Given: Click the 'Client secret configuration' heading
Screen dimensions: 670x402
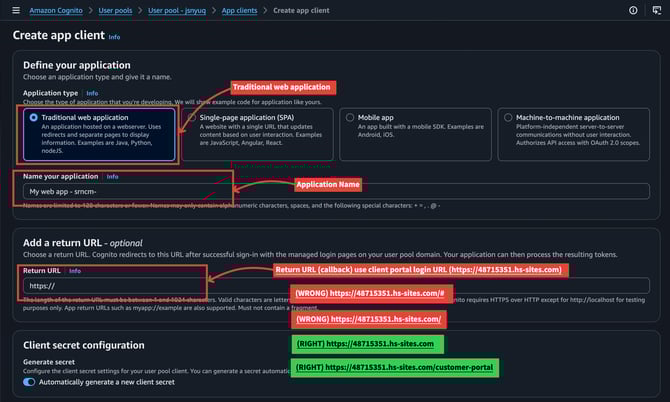Looking at the screenshot, I should tap(84, 345).
